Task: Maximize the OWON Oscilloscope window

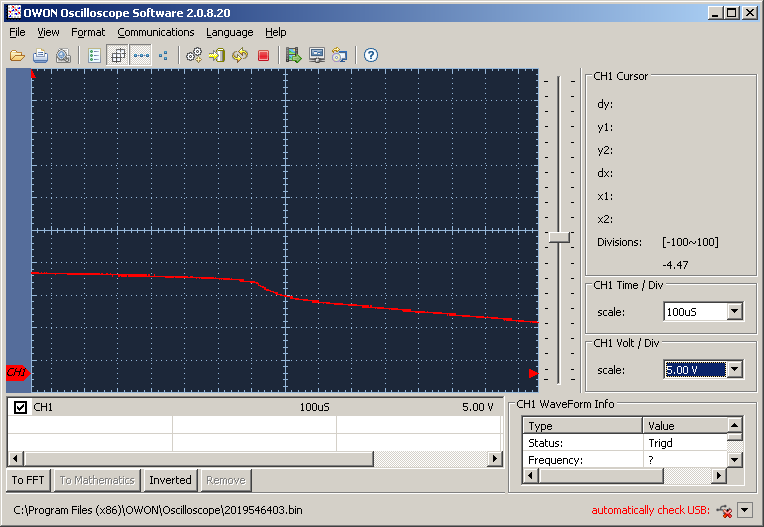Action: tap(731, 13)
